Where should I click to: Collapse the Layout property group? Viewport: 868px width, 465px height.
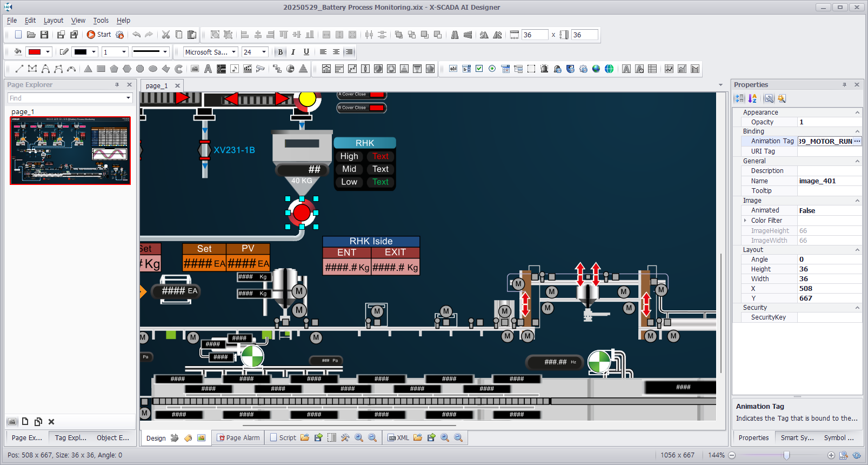(857, 250)
